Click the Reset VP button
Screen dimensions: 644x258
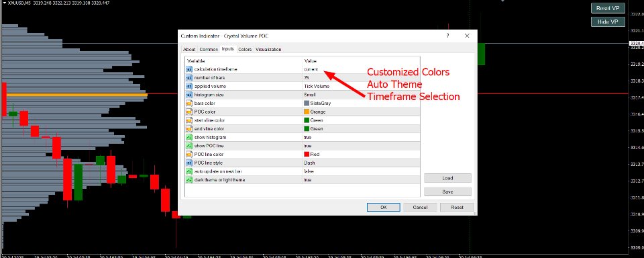pyautogui.click(x=608, y=8)
